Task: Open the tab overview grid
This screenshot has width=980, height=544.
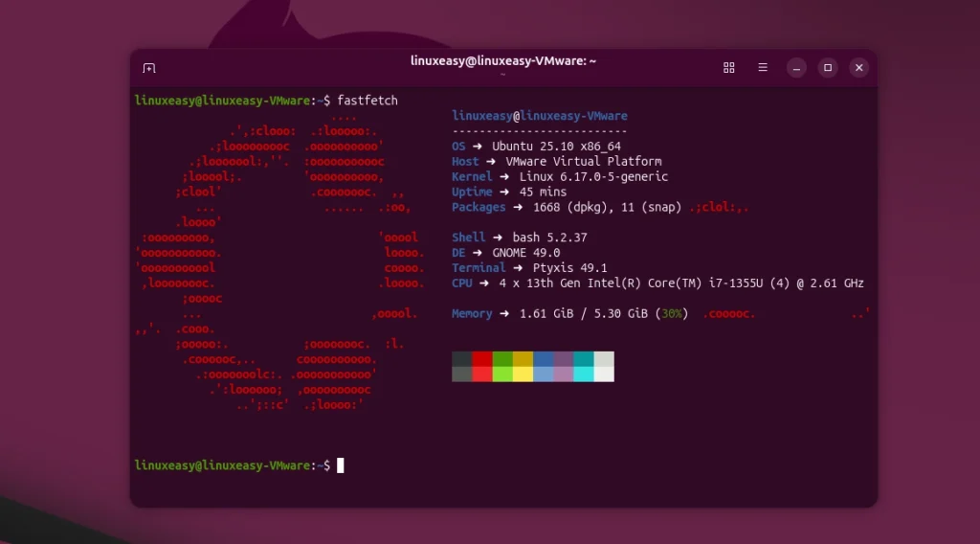Action: pos(728,68)
